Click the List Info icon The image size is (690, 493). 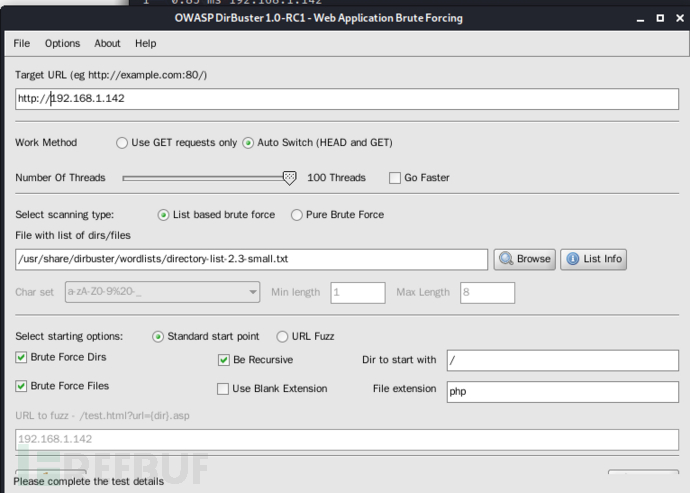click(x=572, y=259)
